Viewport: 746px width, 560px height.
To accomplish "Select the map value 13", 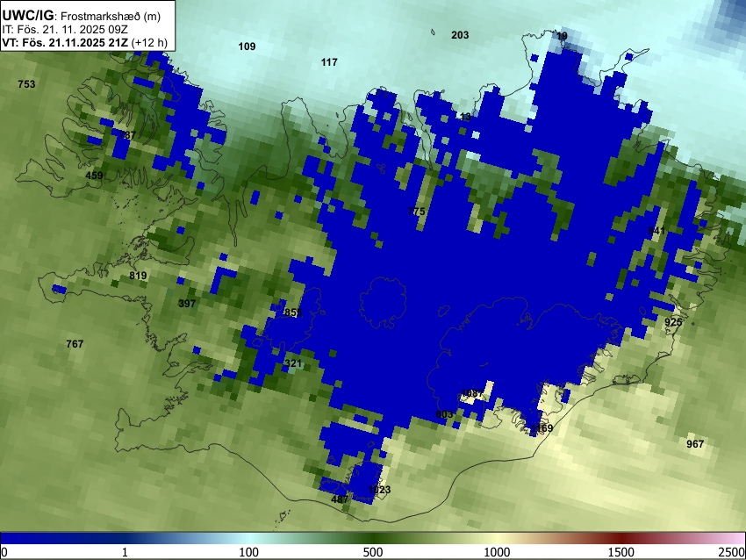I will click(466, 117).
